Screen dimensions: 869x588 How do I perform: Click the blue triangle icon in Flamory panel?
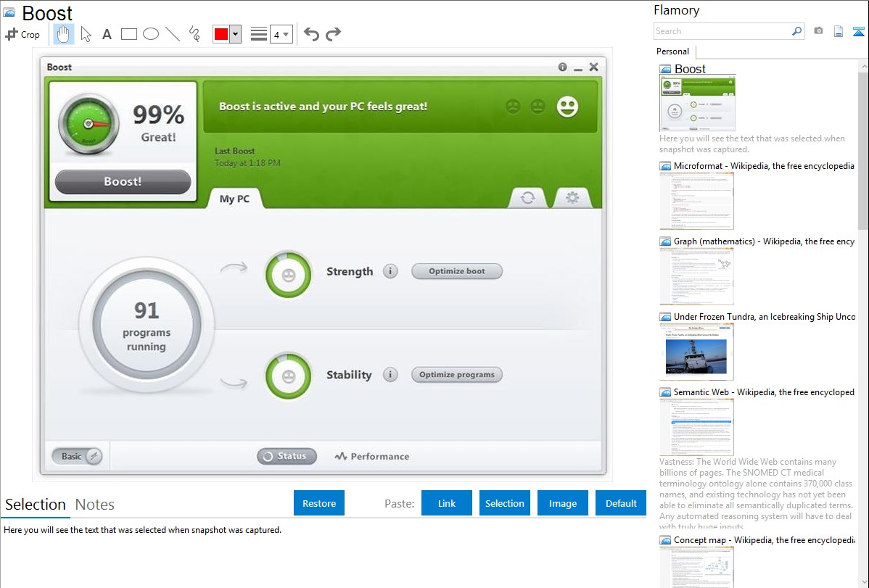pos(858,31)
